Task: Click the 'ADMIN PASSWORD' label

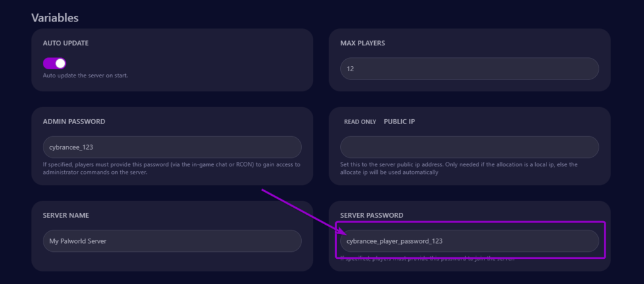Action: 74,122
